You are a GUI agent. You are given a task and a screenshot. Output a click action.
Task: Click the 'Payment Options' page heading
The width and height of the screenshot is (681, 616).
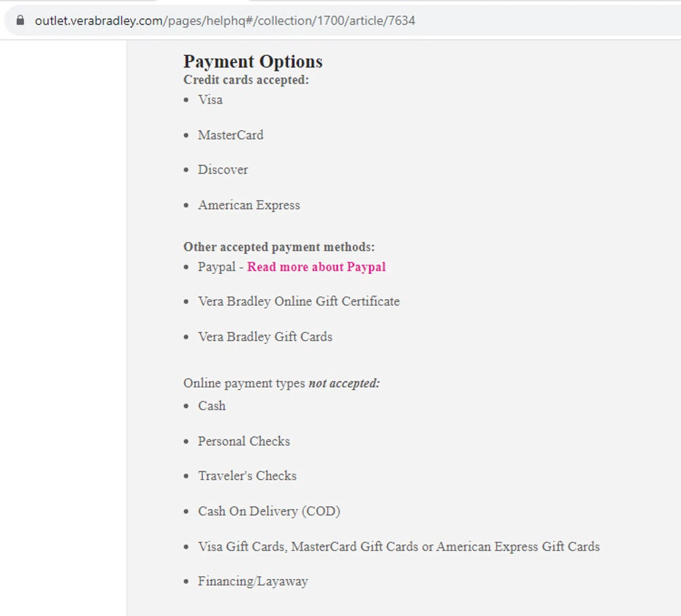click(x=252, y=61)
